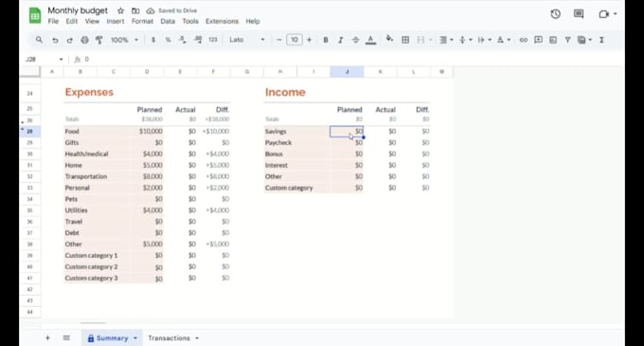The height and width of the screenshot is (346, 644).
Task: Open the fill color paint bucket
Action: 389,39
